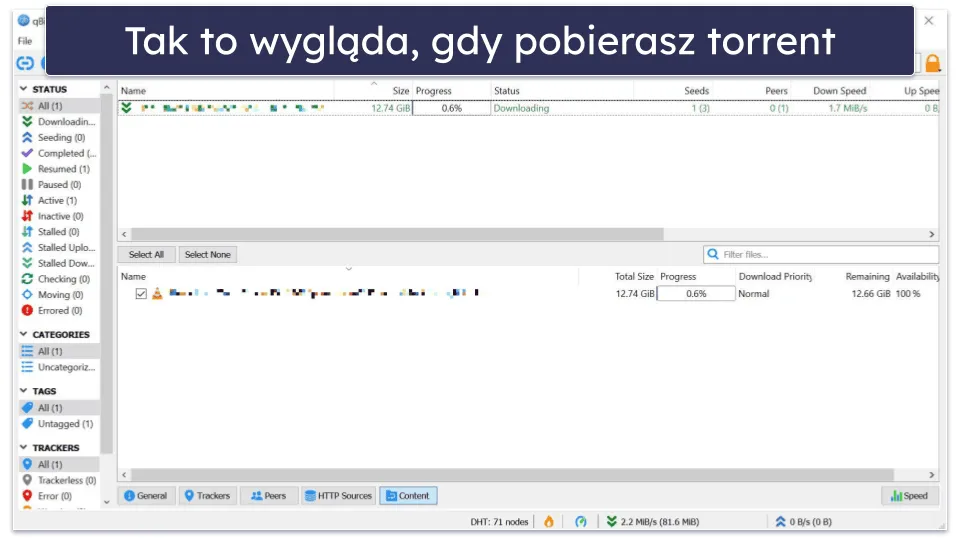
Task: Collapse the STATUS section
Action: (x=23, y=89)
